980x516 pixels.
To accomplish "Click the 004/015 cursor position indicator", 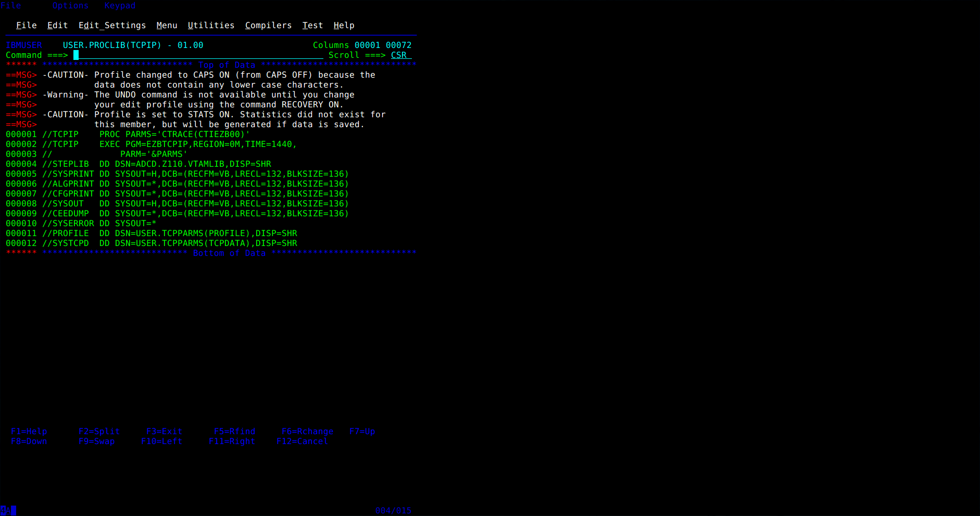I will [x=393, y=510].
